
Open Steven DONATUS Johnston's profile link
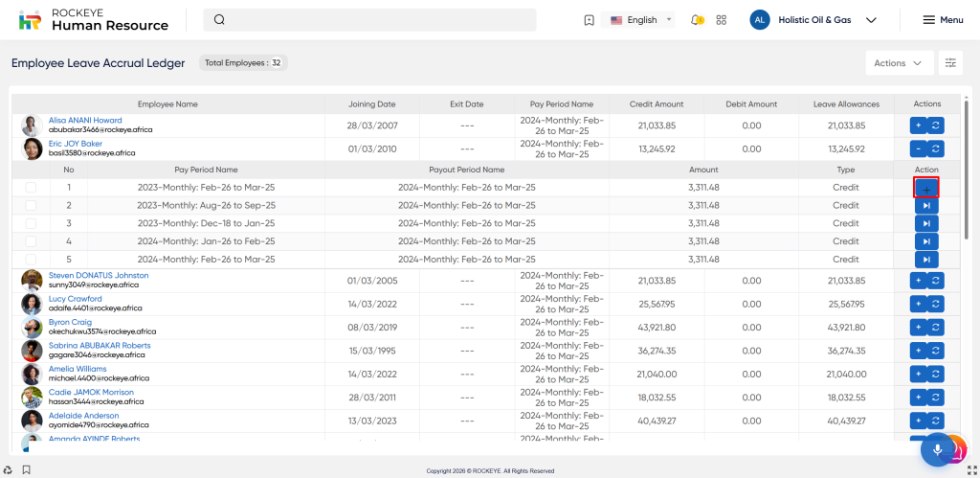[x=99, y=276]
